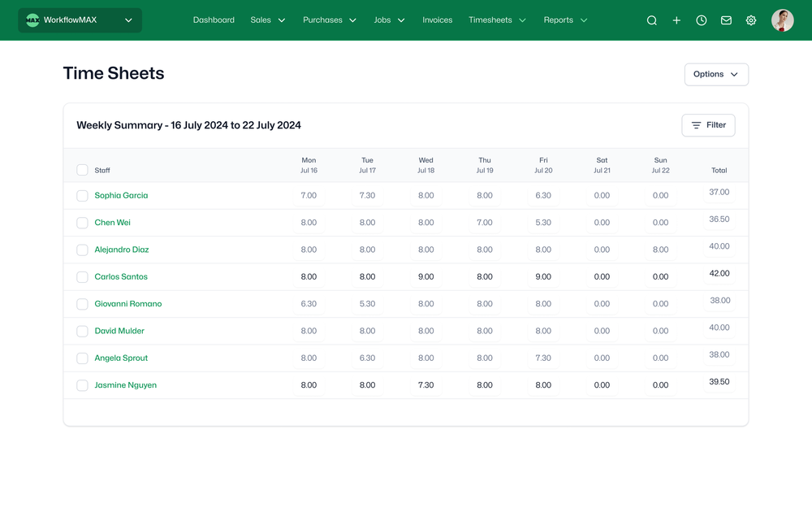
Task: Expand the Timesheets menu chevron
Action: [x=522, y=20]
